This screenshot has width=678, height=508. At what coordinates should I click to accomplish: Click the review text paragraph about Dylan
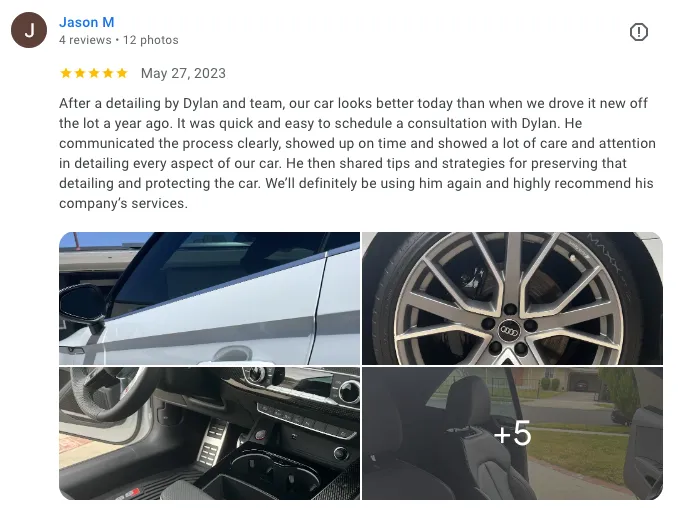[357, 153]
